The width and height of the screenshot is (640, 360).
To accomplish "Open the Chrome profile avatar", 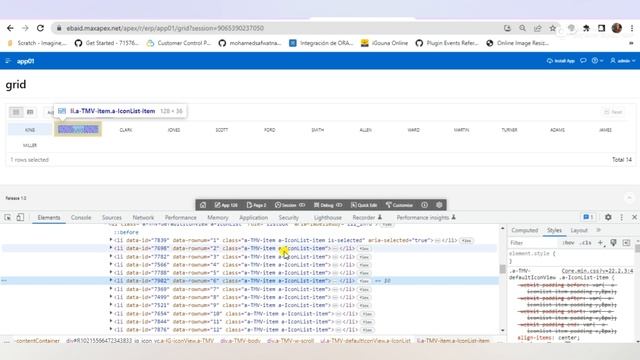I will coord(616,28).
